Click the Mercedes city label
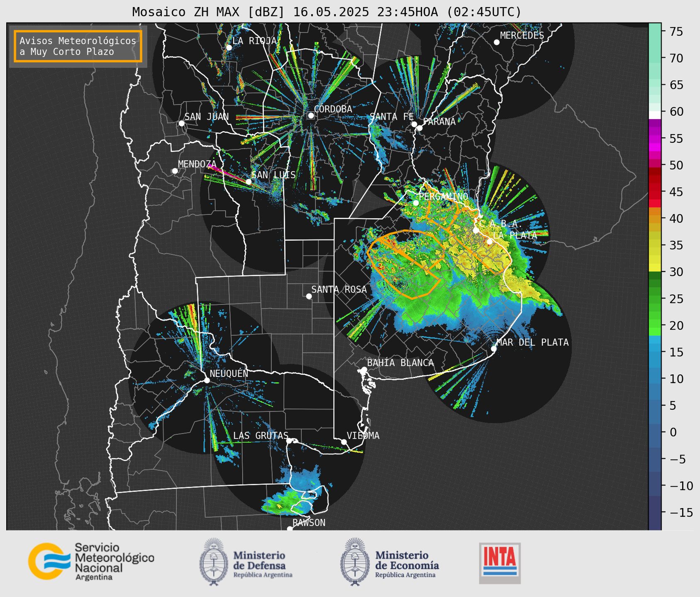This screenshot has width=700, height=597. [x=522, y=35]
